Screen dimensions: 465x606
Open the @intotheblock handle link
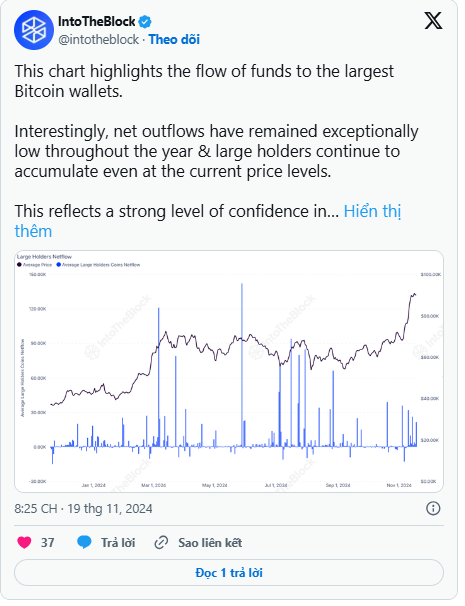pyautogui.click(x=99, y=39)
